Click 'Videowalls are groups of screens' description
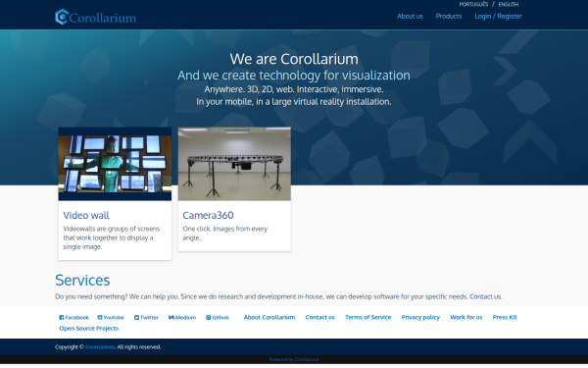 [x=112, y=237]
